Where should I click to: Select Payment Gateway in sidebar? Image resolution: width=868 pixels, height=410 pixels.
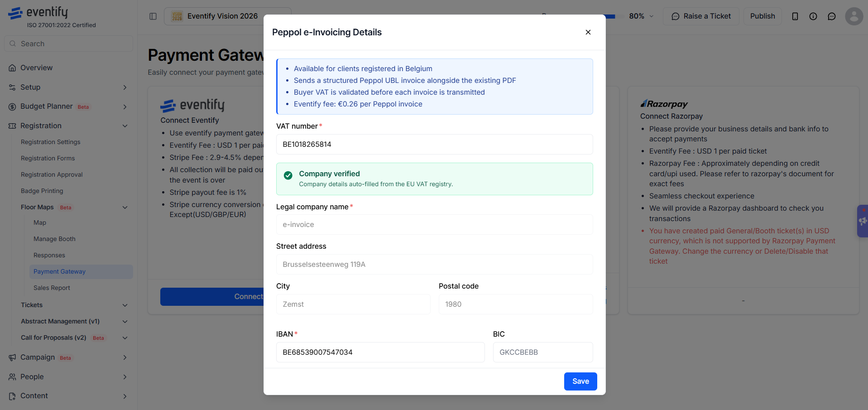[x=82, y=272]
